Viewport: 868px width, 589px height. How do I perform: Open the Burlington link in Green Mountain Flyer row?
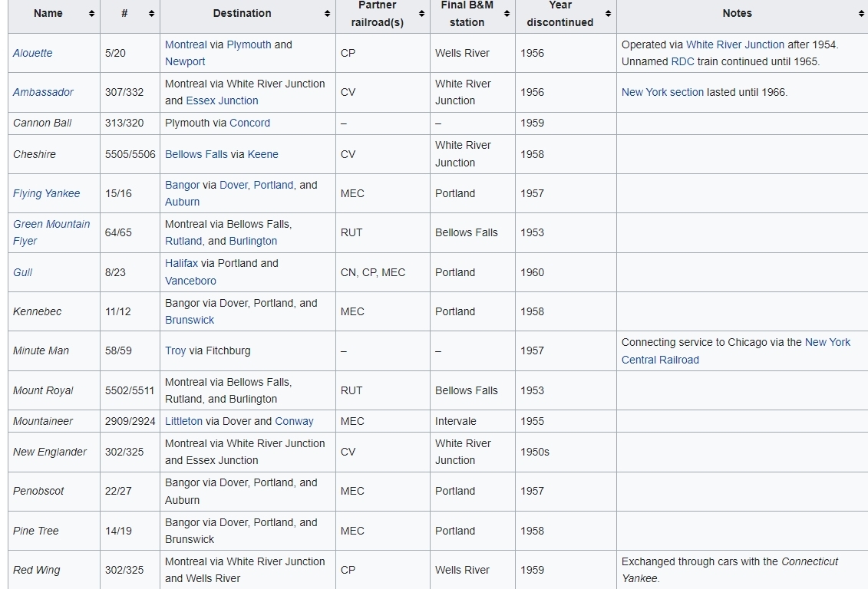pos(253,241)
